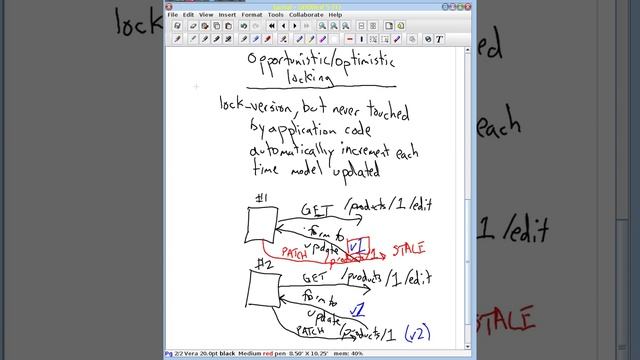Image resolution: width=640 pixels, height=360 pixels.
Task: Open the Format menu
Action: (x=252, y=15)
